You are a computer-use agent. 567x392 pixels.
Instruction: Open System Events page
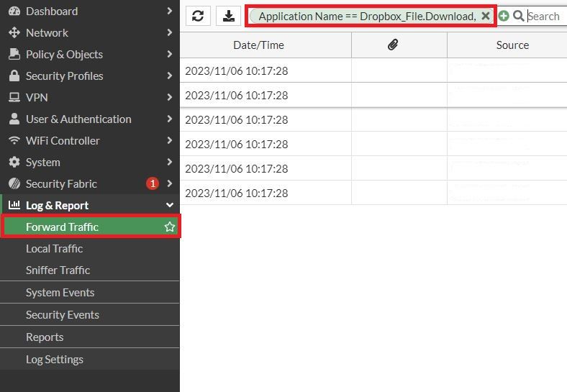tap(90, 292)
